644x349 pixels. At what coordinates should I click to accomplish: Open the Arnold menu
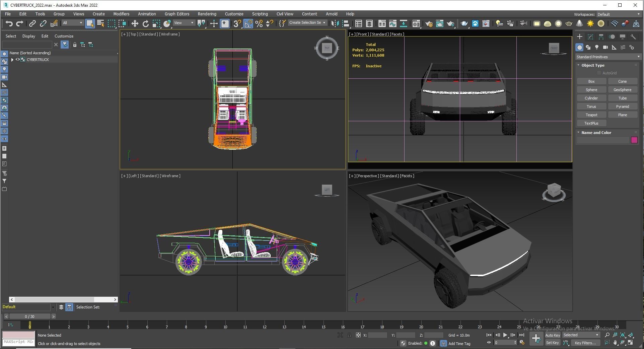(332, 14)
